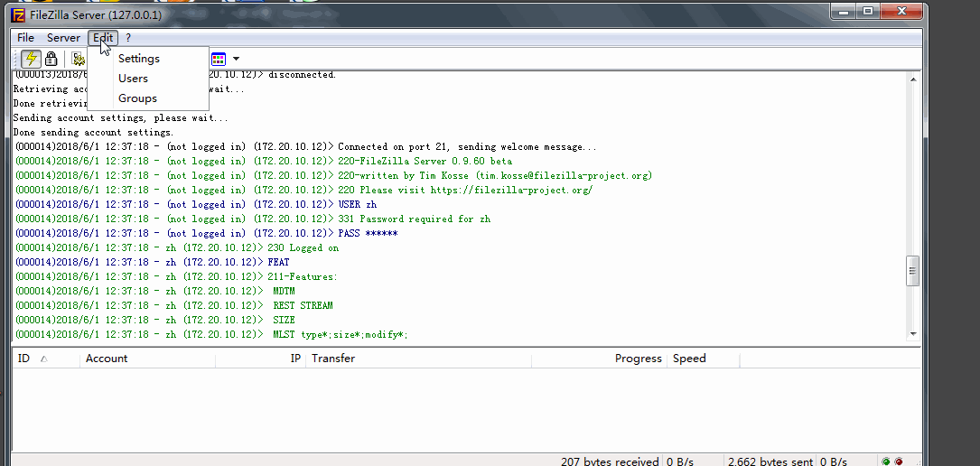Click the '331 Password required for zh' line
Viewport: 980px width, 466px height.
click(253, 219)
